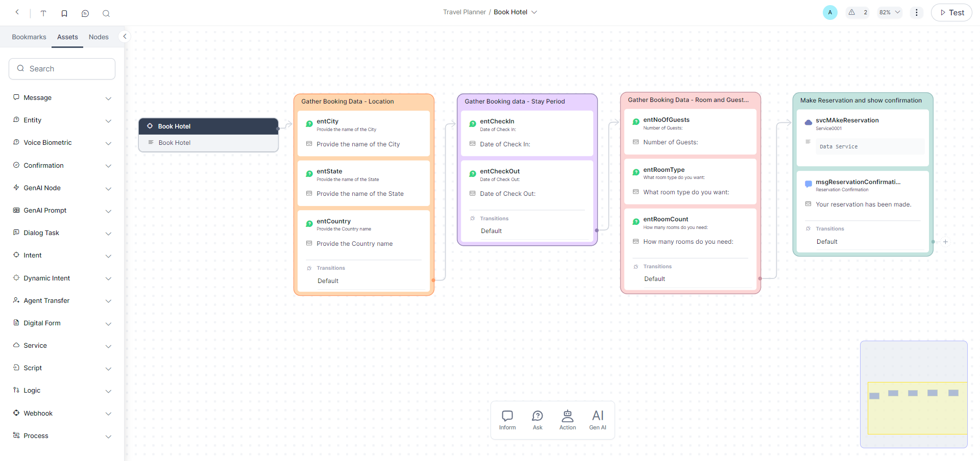Expand the Dialog Task asset category
Image resolution: width=980 pixels, height=461 pixels.
[x=108, y=233]
